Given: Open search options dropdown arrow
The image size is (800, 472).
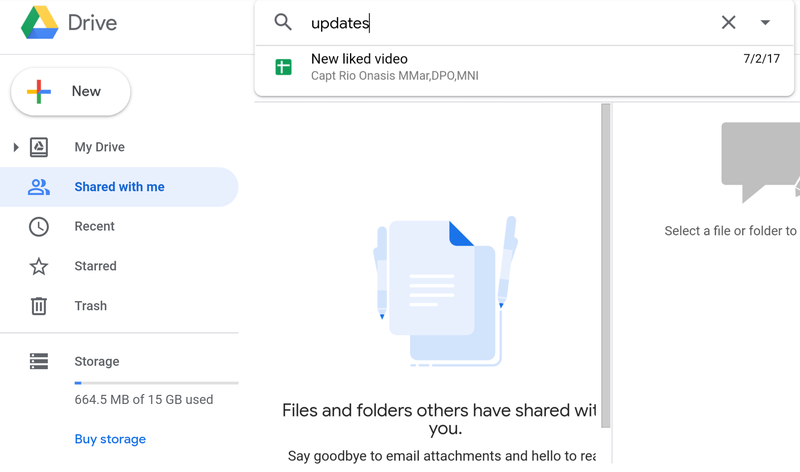Looking at the screenshot, I should point(765,22).
